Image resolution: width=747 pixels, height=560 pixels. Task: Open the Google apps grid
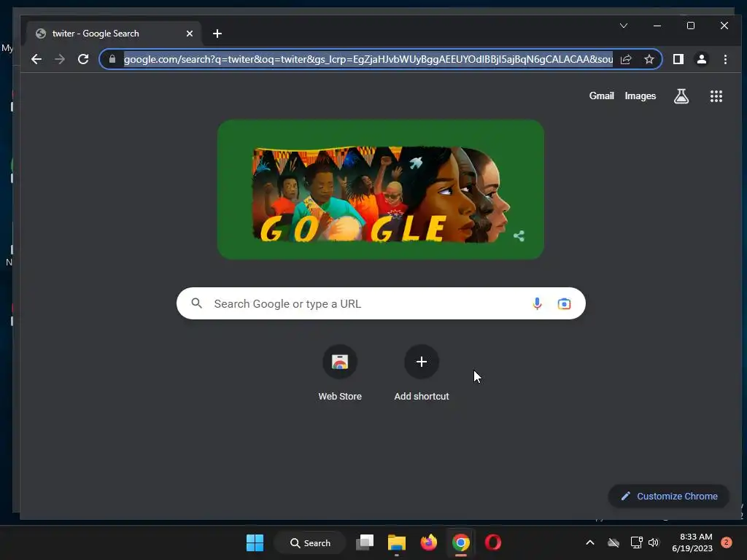[716, 96]
